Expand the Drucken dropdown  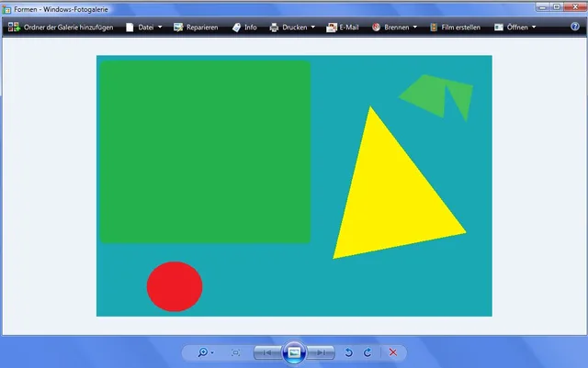(292, 28)
